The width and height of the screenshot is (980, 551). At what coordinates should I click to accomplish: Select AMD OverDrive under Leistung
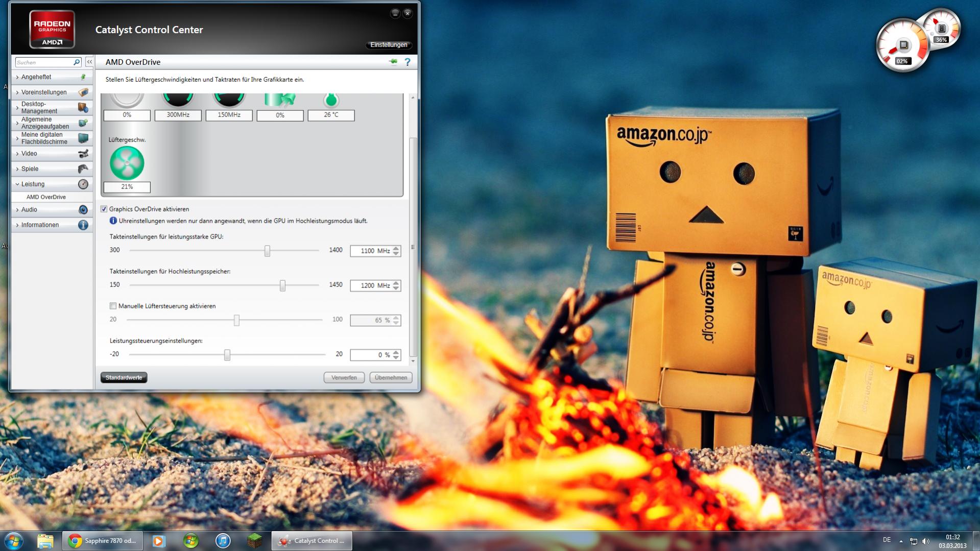click(46, 197)
